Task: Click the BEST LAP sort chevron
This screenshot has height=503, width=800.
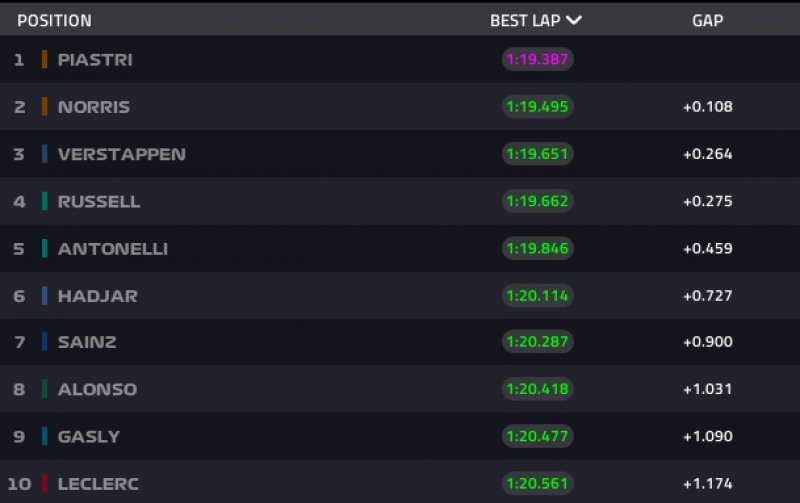Action: coord(574,20)
